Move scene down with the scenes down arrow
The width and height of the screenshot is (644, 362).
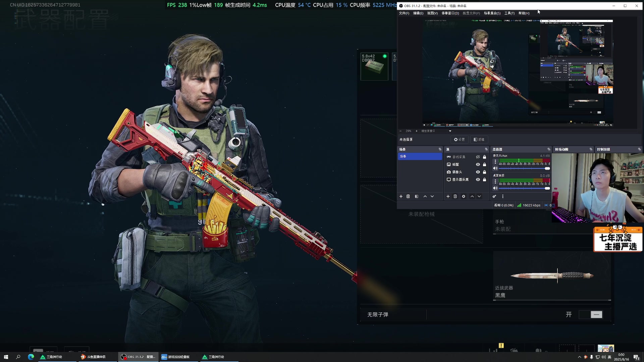(432, 196)
